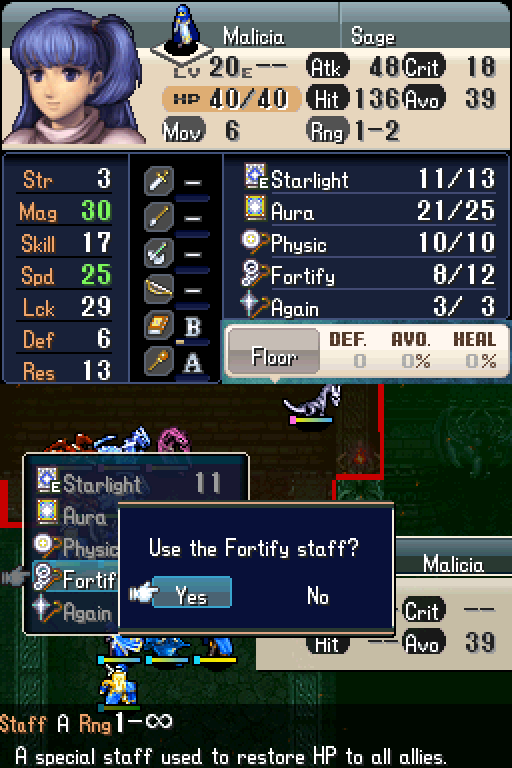
Task: Click the staff weapon rank icon
Action: point(159,361)
